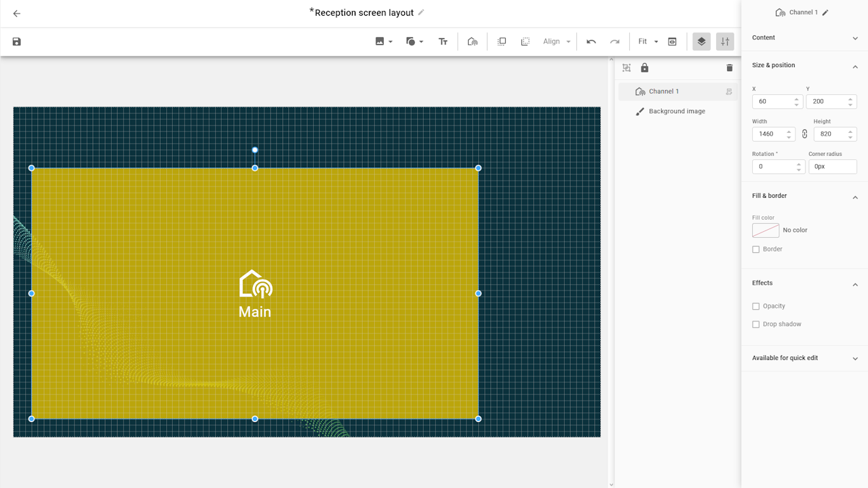Add a channel zone from toolbar
The width and height of the screenshot is (868, 488).
pos(473,42)
